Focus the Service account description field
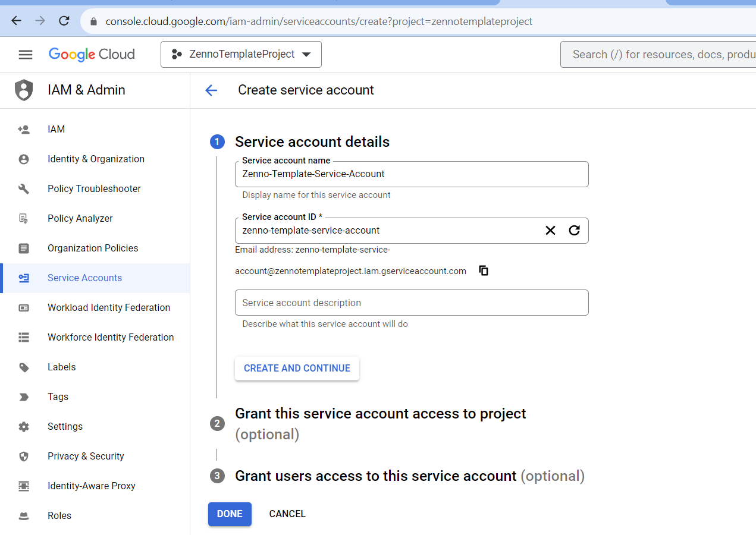Screen dimensions: 756x535 pos(412,303)
